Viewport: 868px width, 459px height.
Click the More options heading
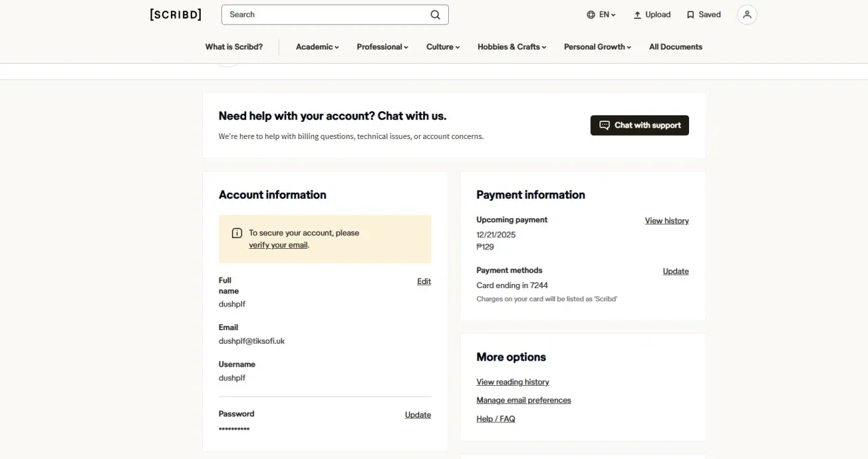(x=511, y=357)
